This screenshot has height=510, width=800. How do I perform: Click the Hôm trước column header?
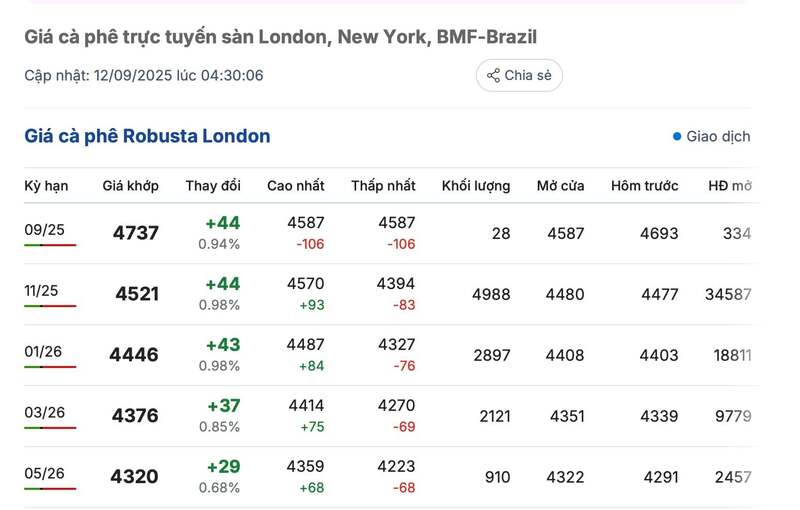point(645,186)
